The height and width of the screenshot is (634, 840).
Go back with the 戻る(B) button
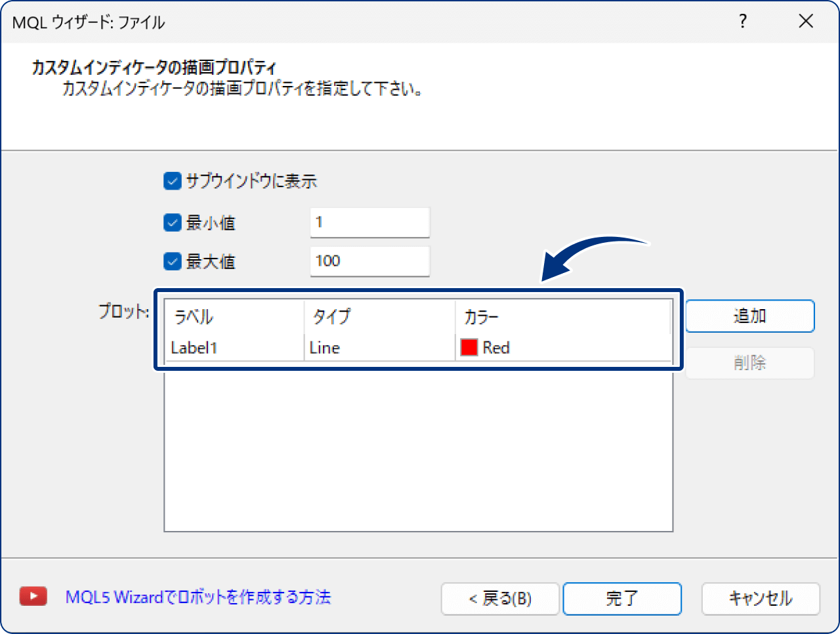click(x=500, y=599)
